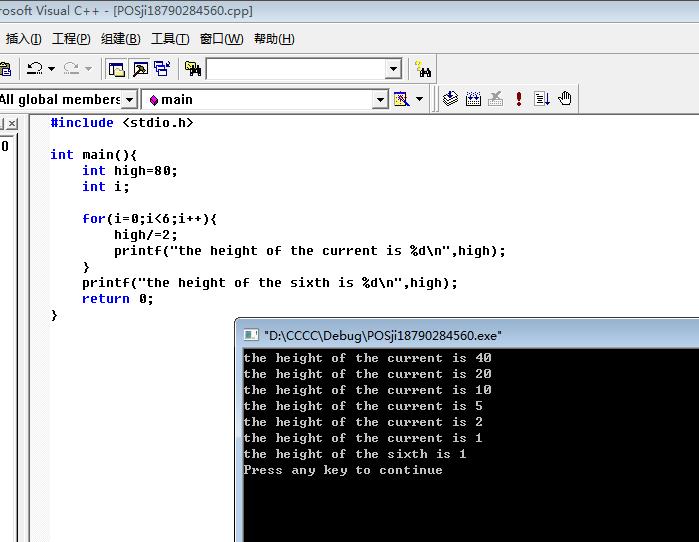
Task: Click the 'int i;' declaration line
Action: point(106,187)
